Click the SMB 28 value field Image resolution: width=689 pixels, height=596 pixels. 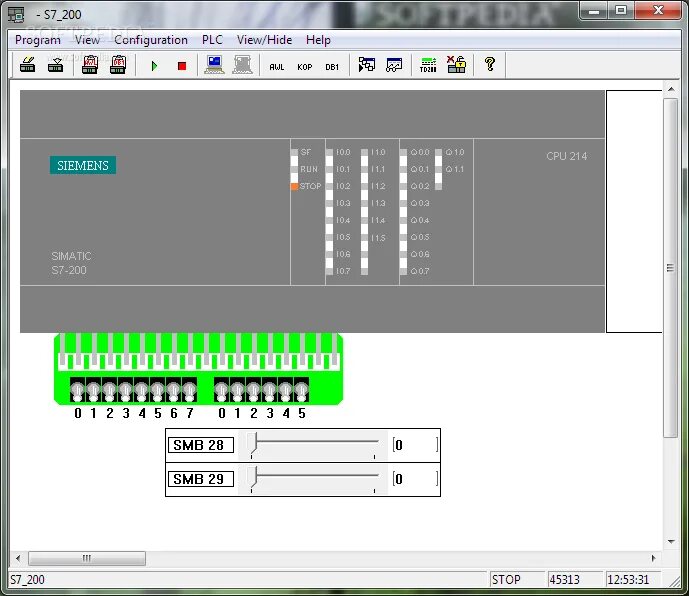415,445
